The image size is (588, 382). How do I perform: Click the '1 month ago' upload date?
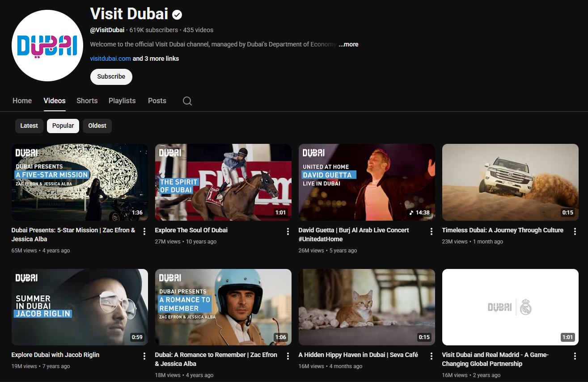[x=488, y=242]
